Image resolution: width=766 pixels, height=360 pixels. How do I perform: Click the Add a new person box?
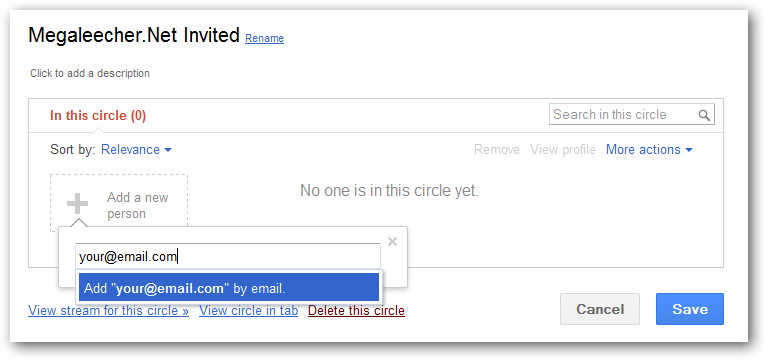pyautogui.click(x=119, y=203)
